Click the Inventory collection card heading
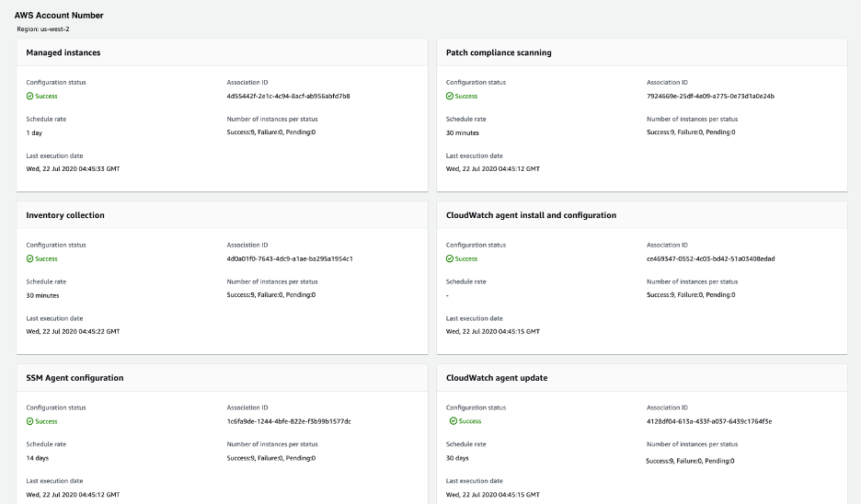Image resolution: width=861 pixels, height=504 pixels. 65,215
